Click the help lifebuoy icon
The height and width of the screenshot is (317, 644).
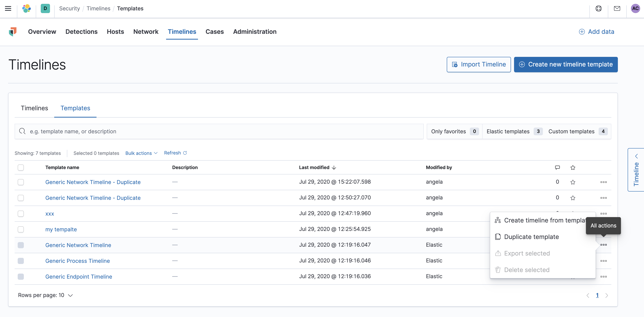point(598,8)
